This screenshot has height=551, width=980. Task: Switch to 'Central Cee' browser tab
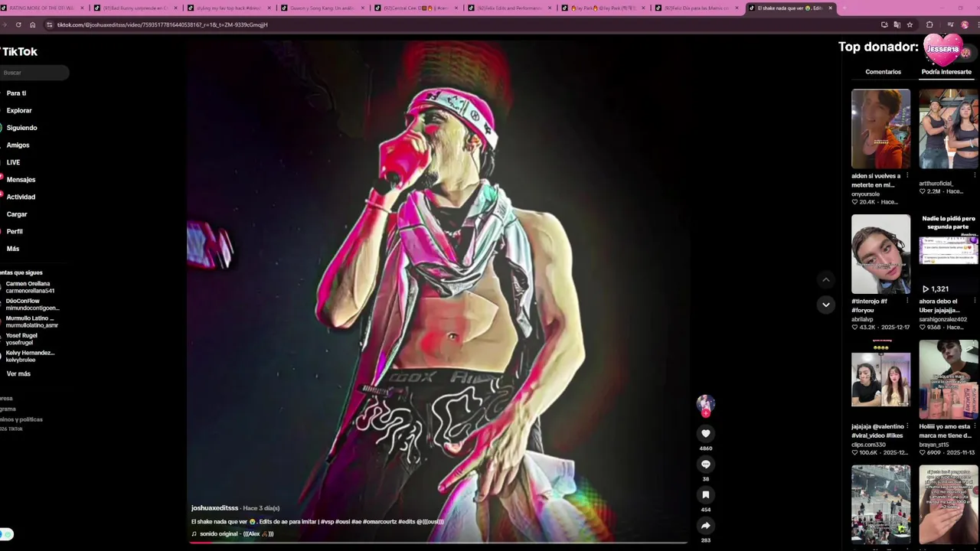coord(416,8)
